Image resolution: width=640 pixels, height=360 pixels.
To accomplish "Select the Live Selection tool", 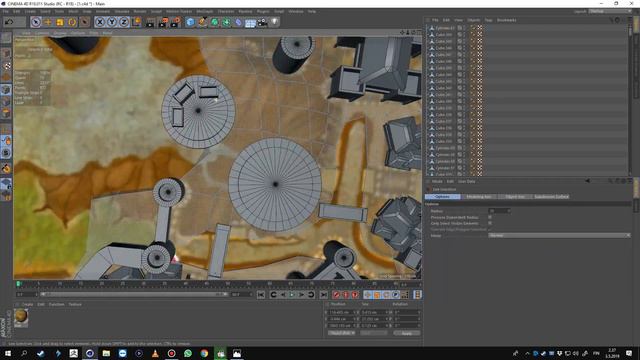I will click(36, 22).
